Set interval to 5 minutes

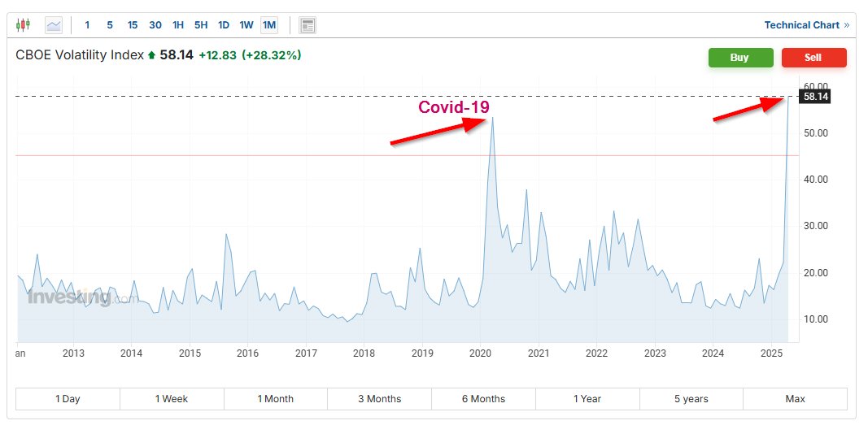pyautogui.click(x=110, y=25)
